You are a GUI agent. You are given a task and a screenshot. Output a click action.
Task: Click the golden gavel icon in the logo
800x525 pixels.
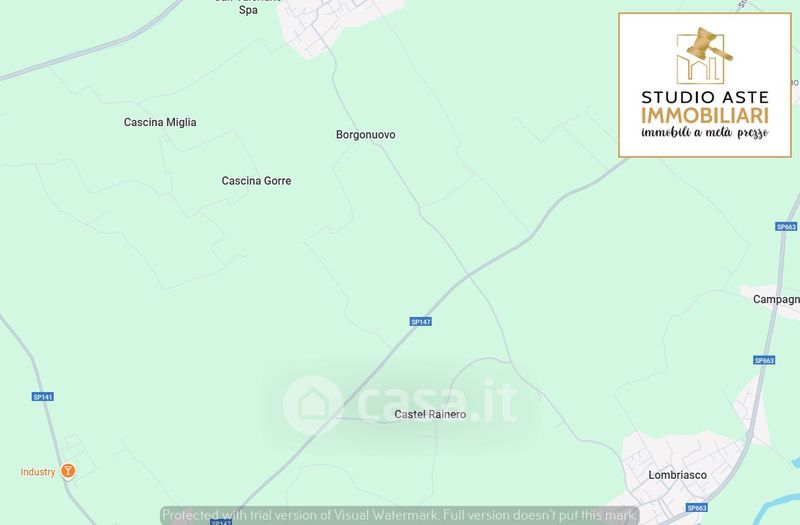[x=709, y=44]
